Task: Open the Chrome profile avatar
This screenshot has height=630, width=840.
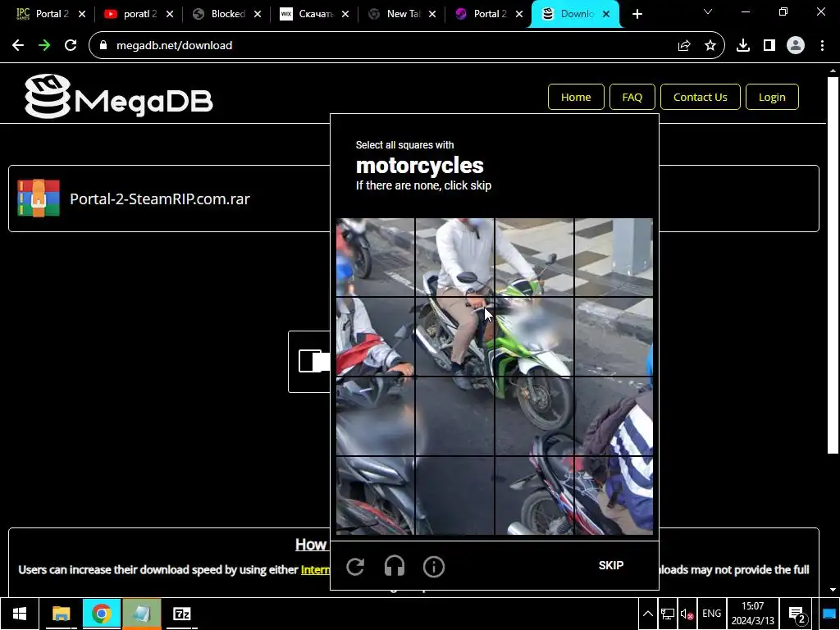Action: 796,46
